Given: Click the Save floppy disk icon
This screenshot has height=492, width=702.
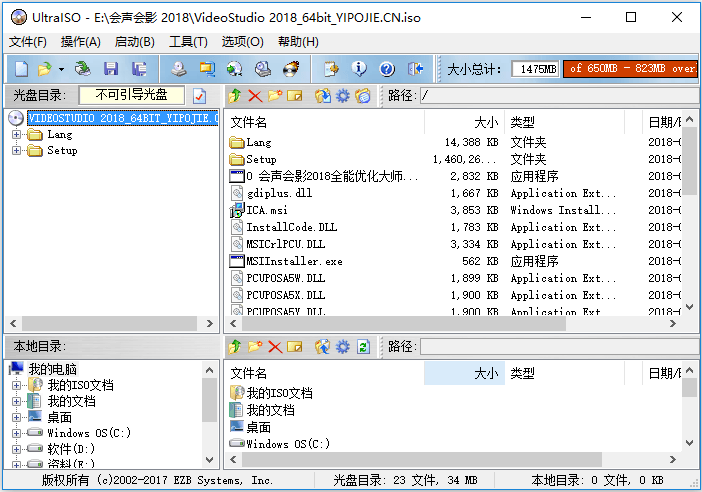Looking at the screenshot, I should pyautogui.click(x=111, y=69).
